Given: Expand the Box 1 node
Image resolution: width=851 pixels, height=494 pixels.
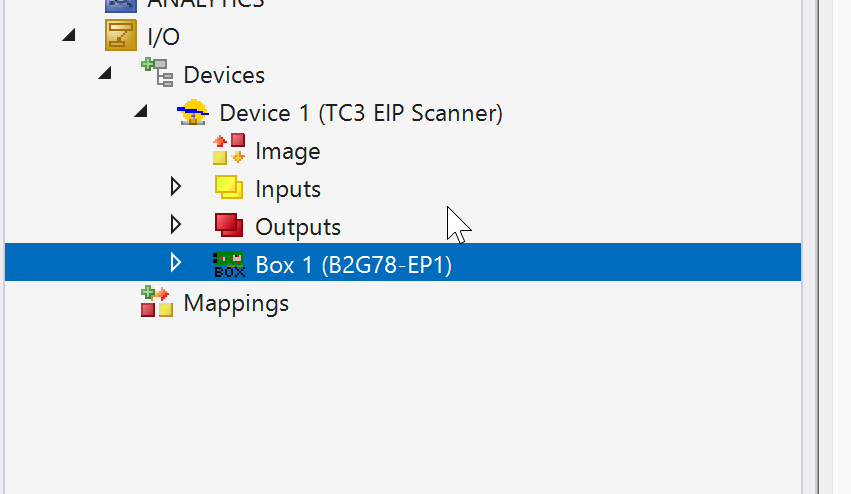Looking at the screenshot, I should coord(176,263).
